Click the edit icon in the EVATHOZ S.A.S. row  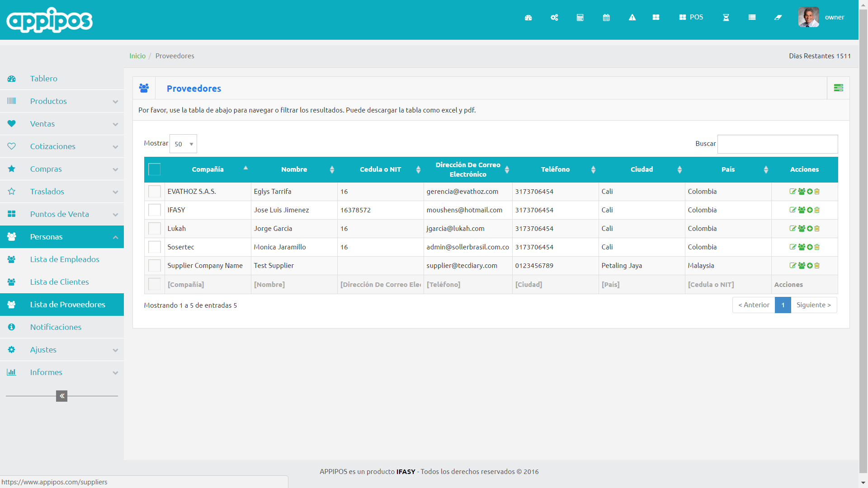(793, 192)
